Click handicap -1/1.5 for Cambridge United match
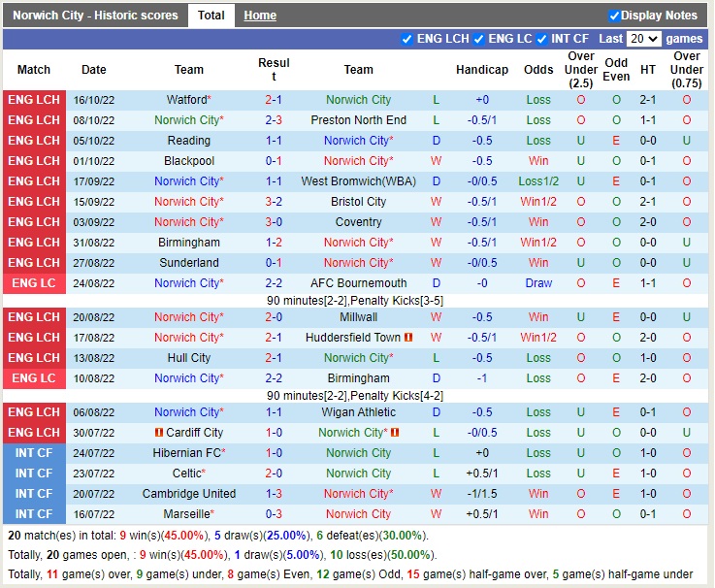The height and width of the screenshot is (588, 715). (482, 494)
